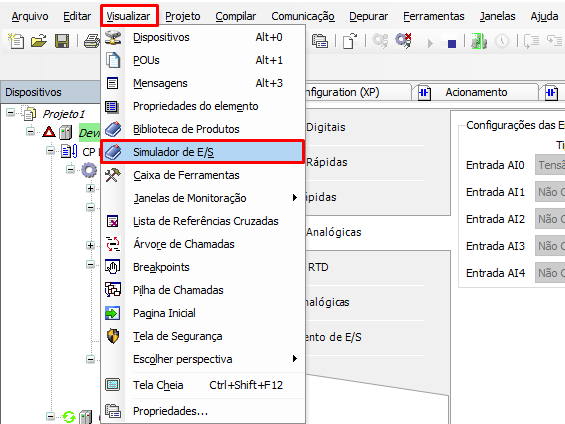Open Lista de Referências Cruzadas
The height and width of the screenshot is (424, 565).
[x=203, y=221]
